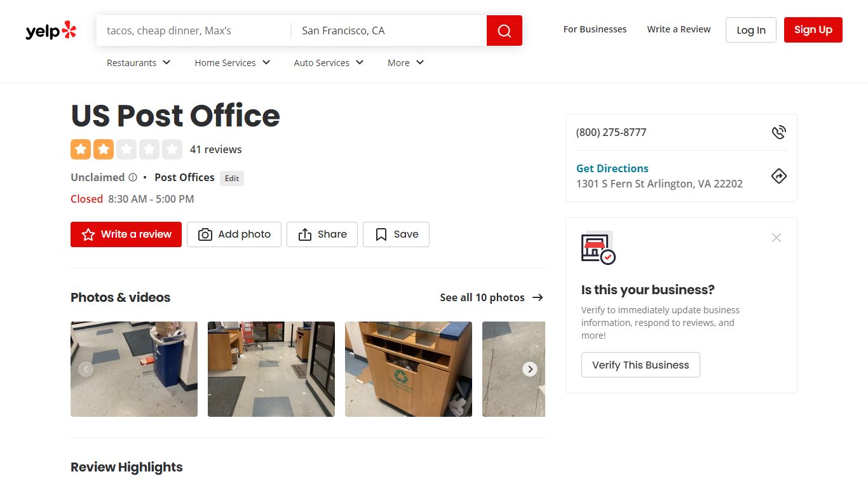
Task: Click the hours 8:30 AM - 5:00 PM
Action: [x=151, y=199]
